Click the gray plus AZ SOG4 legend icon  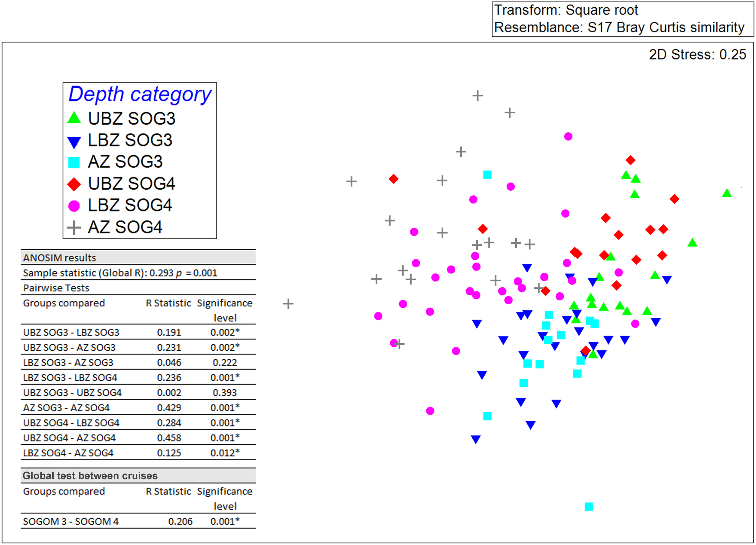click(74, 228)
